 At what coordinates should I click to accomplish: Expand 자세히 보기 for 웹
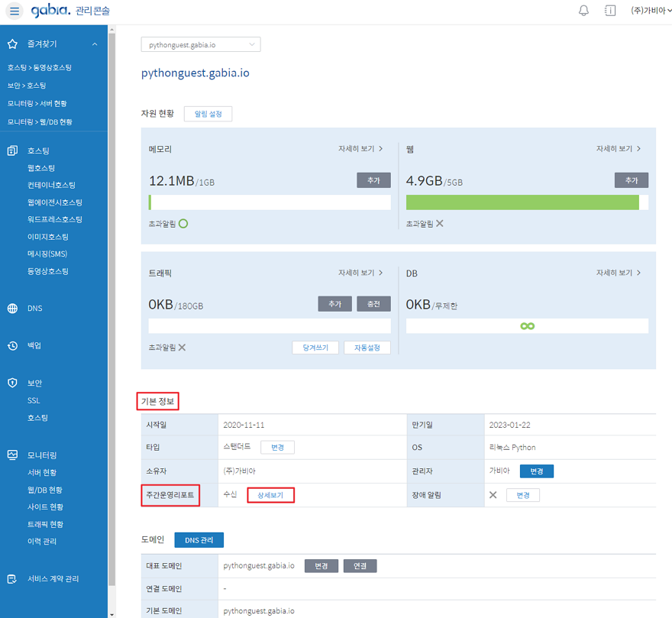click(619, 148)
